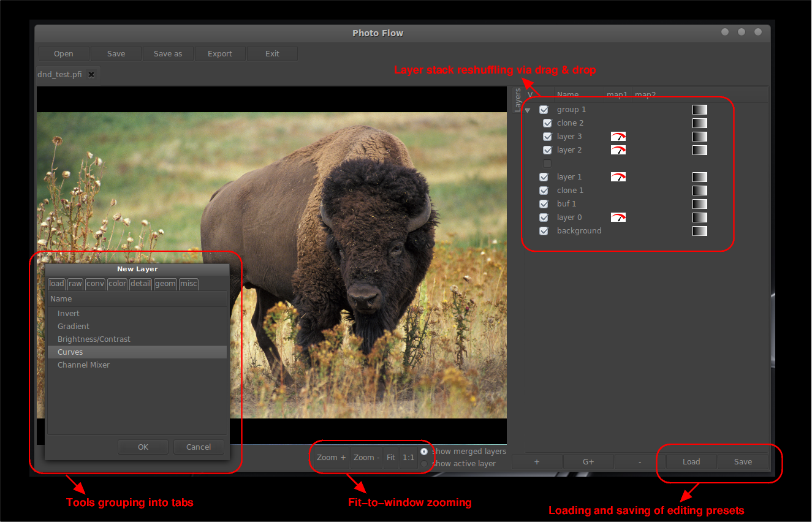Screen dimensions: 812x522
Task: Click the Open button
Action: coord(64,54)
